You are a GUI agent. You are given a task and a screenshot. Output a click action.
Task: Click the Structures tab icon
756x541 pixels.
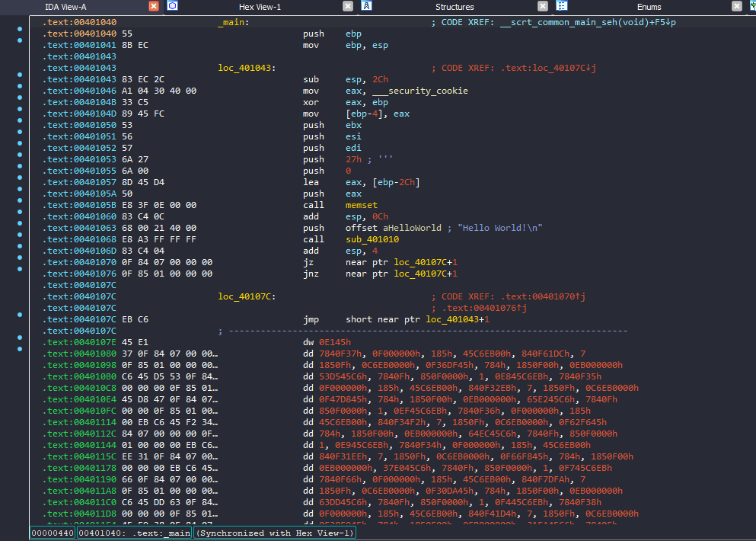pos(366,6)
